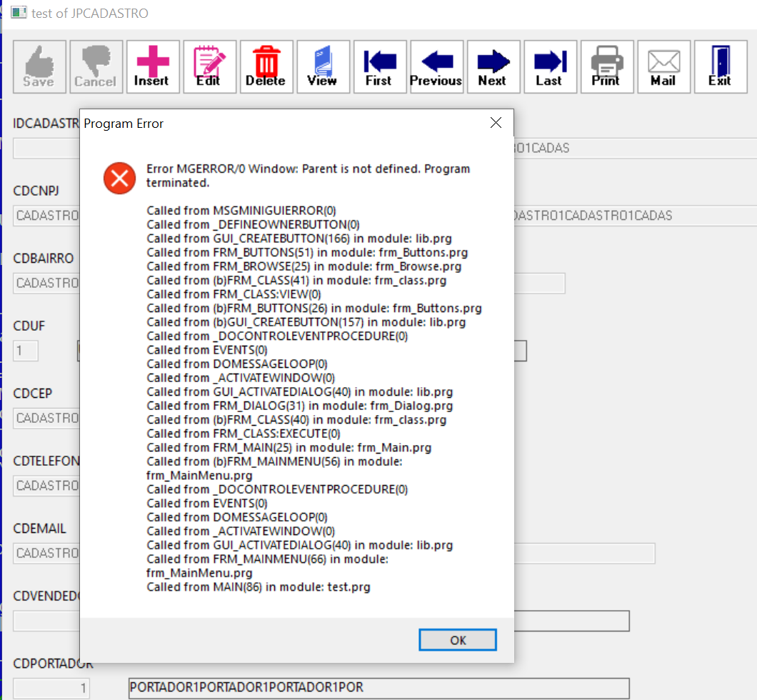757x700 pixels.
Task: Click 'Called from FRM_MAINMENU(66)' line
Action: [x=268, y=566]
